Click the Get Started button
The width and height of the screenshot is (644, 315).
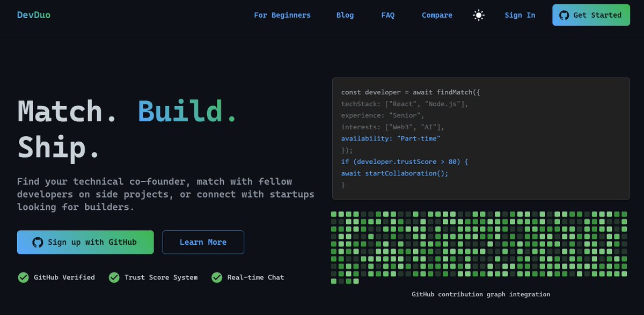coord(591,15)
